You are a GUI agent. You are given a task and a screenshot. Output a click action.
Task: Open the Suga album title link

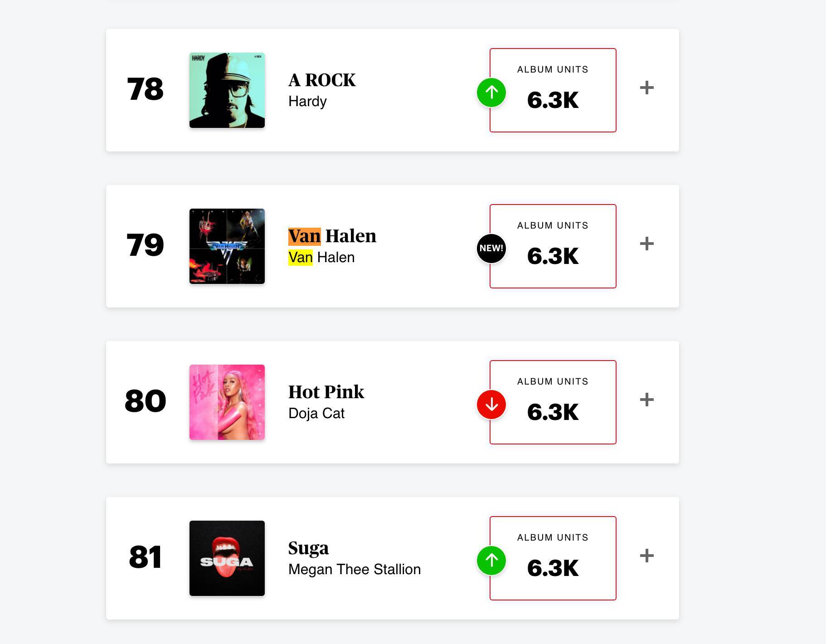(308, 548)
